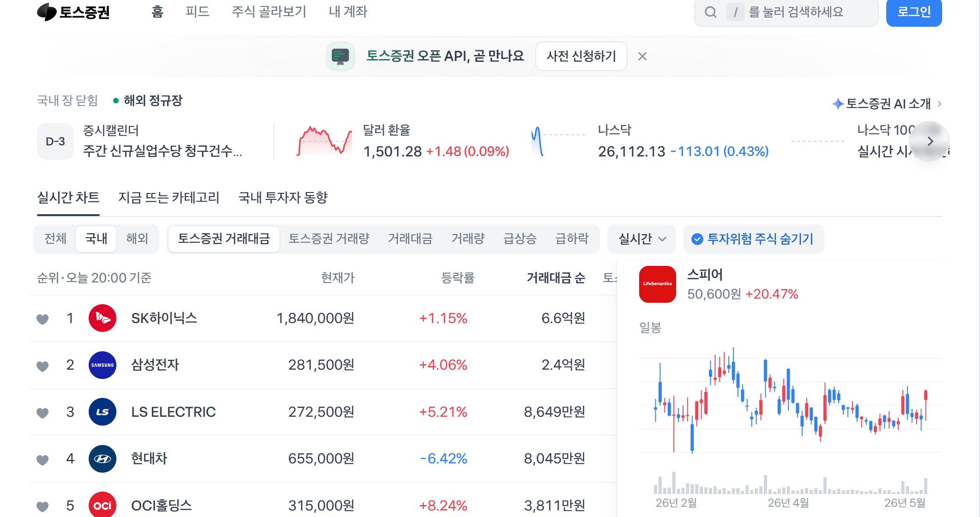
Task: Open LS ELECTRIC stock name
Action: pyautogui.click(x=173, y=412)
